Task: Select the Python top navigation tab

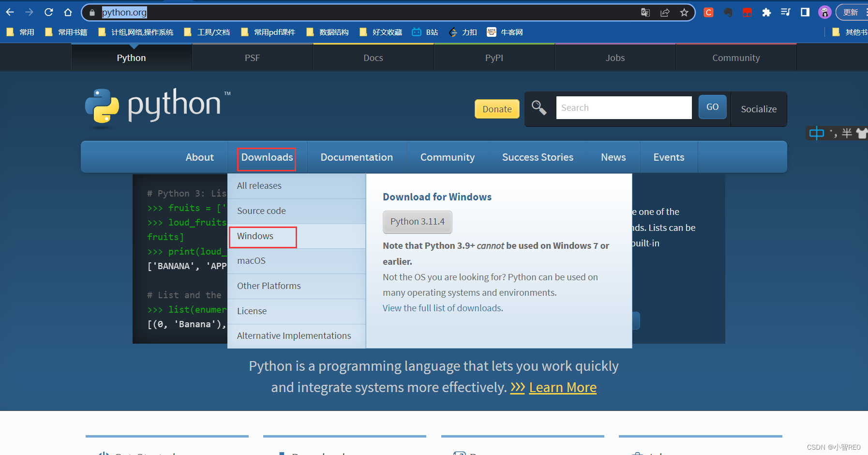Action: point(131,58)
